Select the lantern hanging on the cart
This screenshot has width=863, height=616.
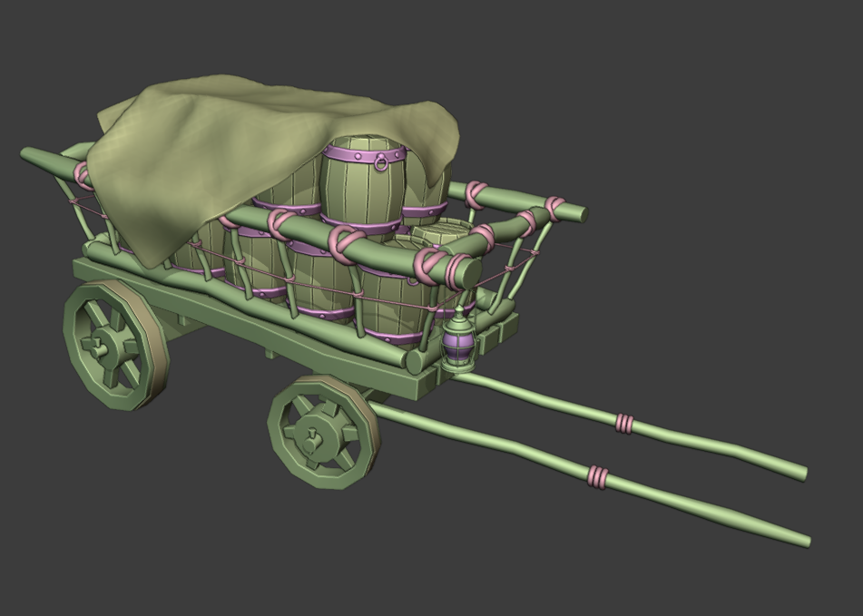(x=458, y=339)
